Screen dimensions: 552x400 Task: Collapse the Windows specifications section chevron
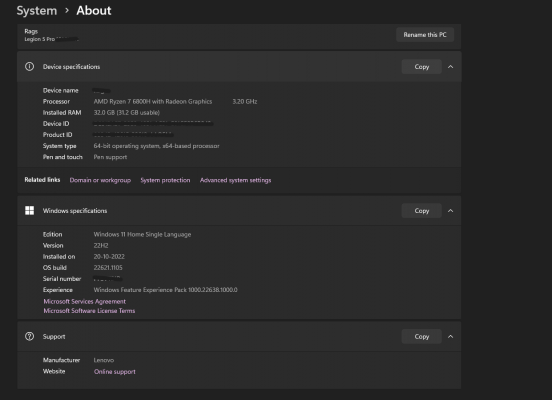[450, 211]
